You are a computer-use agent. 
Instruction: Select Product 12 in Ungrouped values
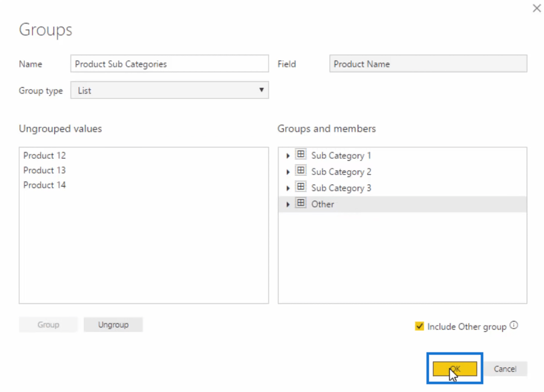45,156
